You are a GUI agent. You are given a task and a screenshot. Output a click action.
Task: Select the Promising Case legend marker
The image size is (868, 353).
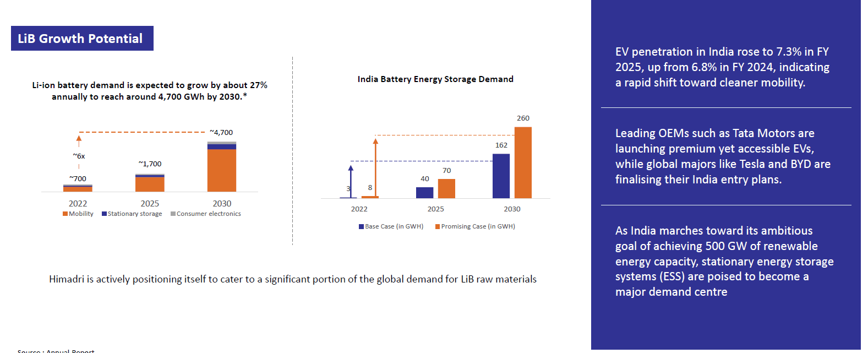click(438, 226)
